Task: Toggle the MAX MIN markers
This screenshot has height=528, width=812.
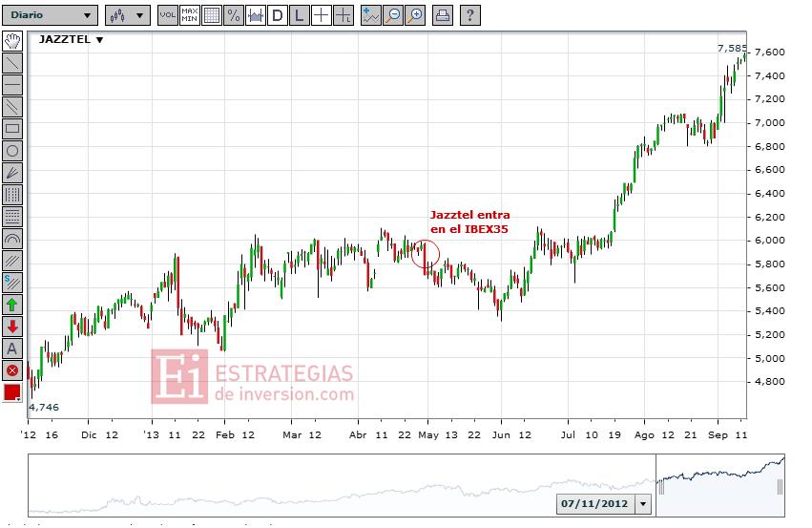Action: 190,15
